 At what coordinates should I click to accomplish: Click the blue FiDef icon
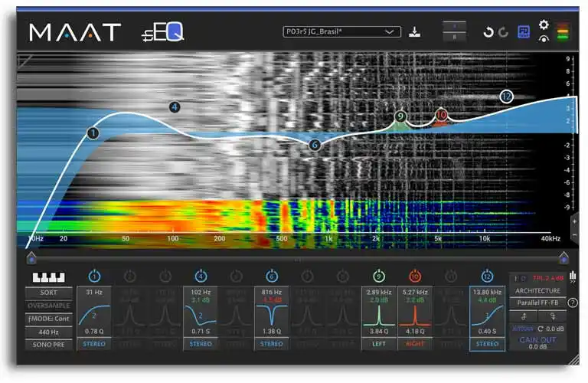(x=524, y=32)
